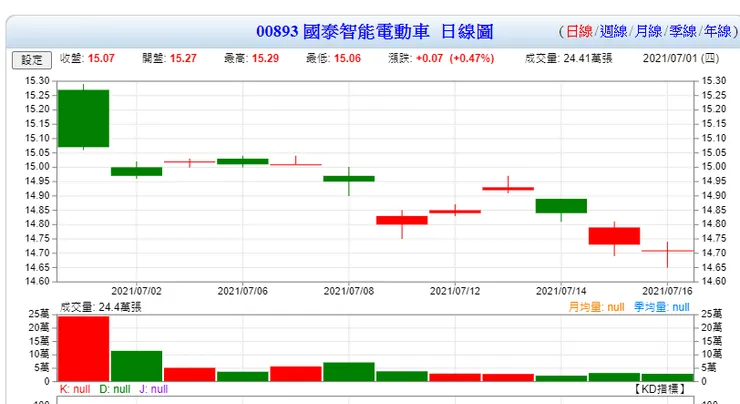Click the 2021/07/06 x-axis date label
The image size is (740, 404).
pyautogui.click(x=243, y=291)
